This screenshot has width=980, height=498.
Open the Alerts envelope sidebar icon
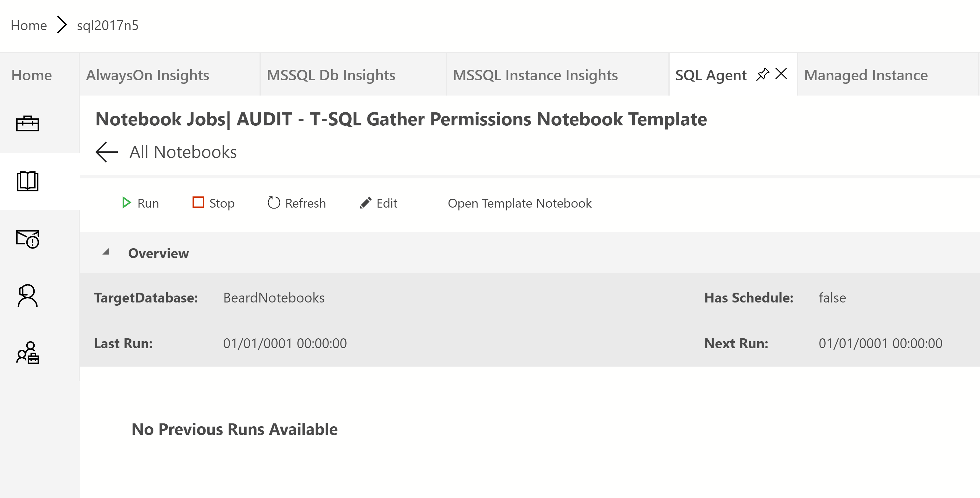[x=27, y=239]
